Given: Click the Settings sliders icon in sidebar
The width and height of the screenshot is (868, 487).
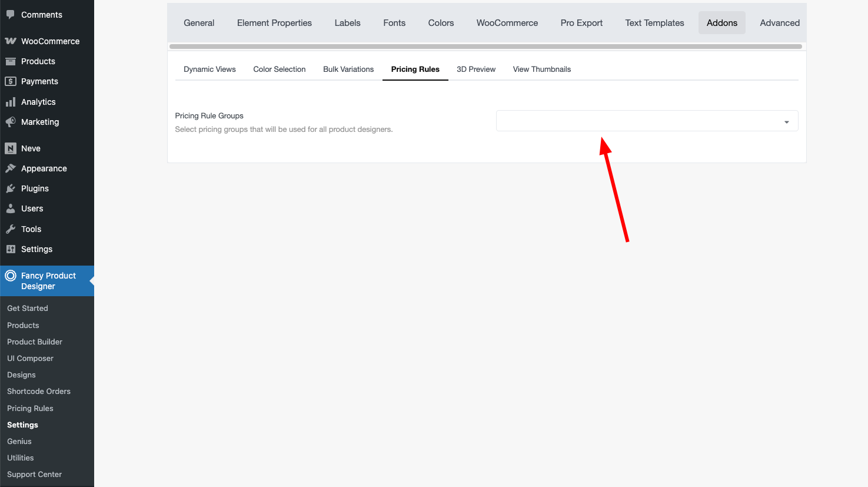Looking at the screenshot, I should [10, 249].
